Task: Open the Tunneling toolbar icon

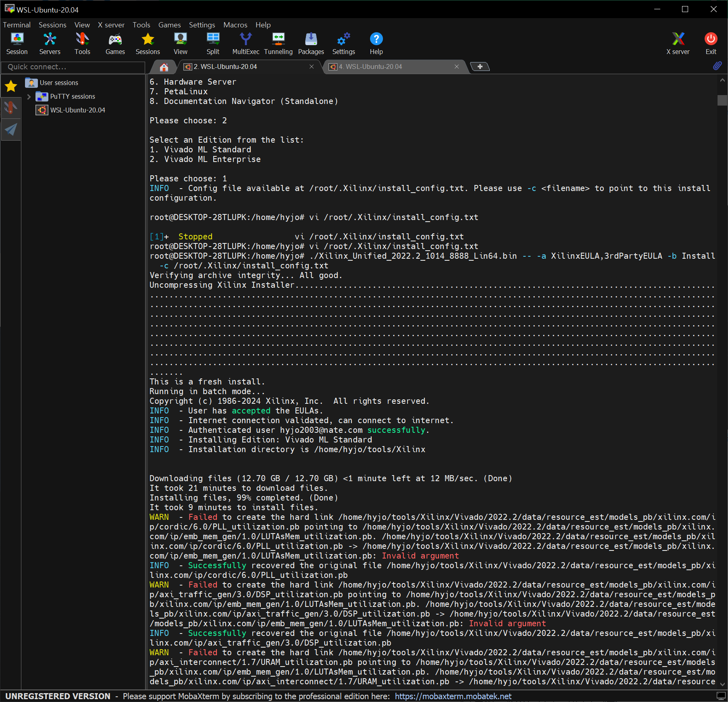Action: point(278,44)
